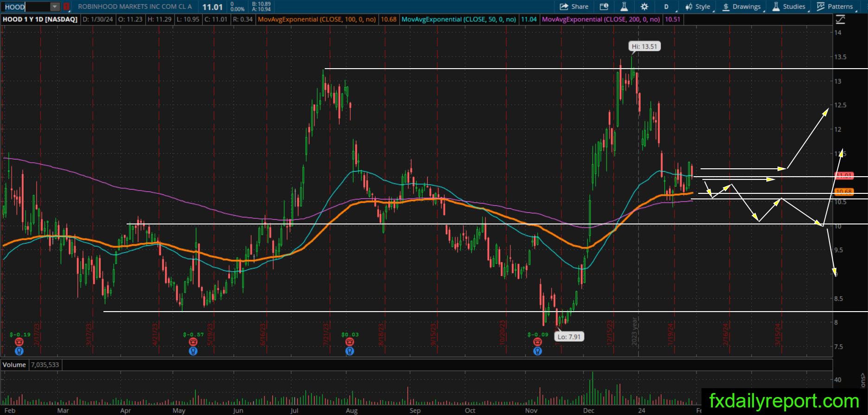Click MovAvgExponential (CLOSE, 200) study label
This screenshot has height=415, width=868.
601,19
